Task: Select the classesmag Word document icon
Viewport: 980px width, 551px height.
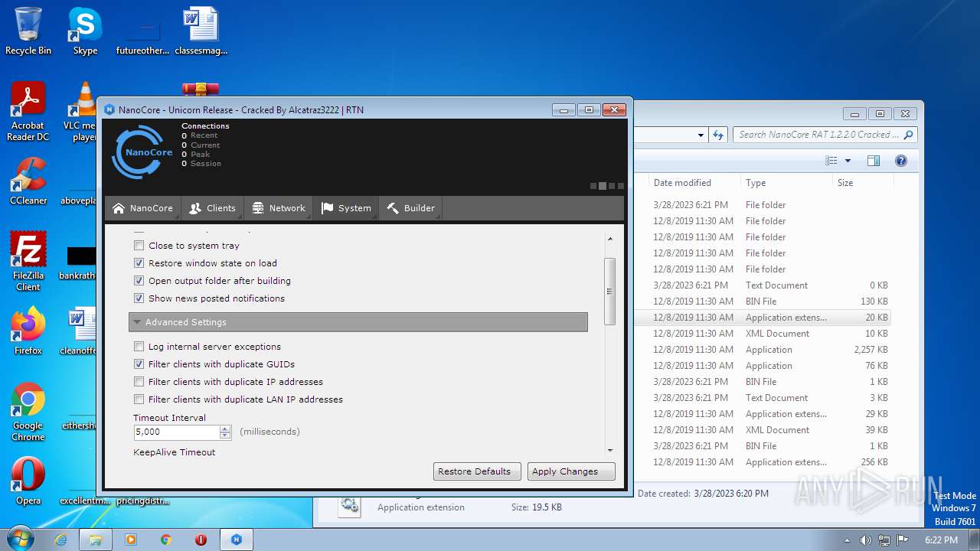Action: click(201, 31)
